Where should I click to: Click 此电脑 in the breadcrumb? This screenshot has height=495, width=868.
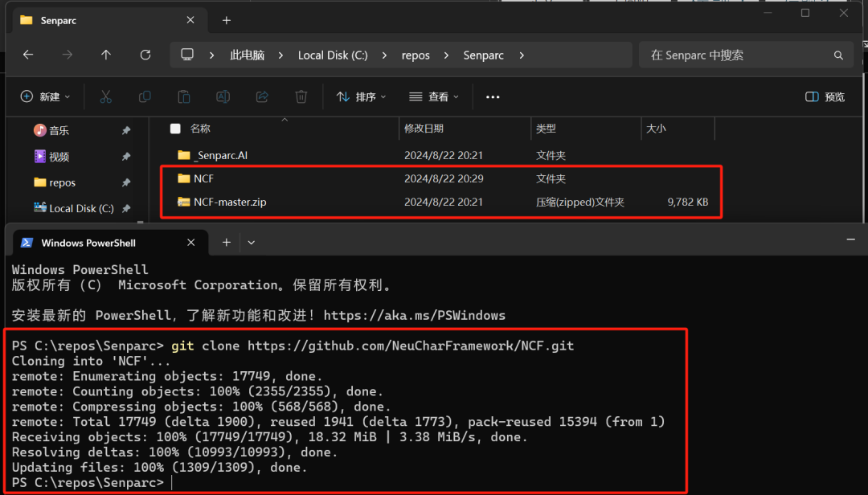(247, 55)
